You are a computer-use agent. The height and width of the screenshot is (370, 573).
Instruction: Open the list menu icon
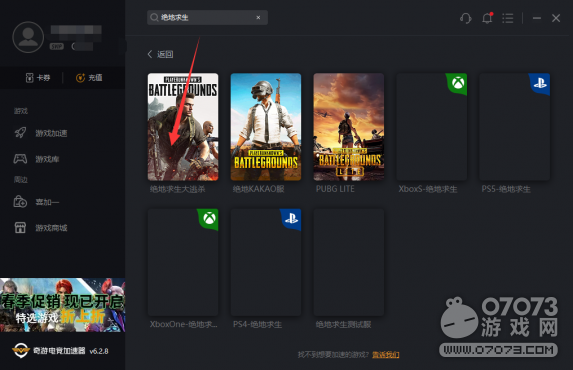pyautogui.click(x=508, y=18)
